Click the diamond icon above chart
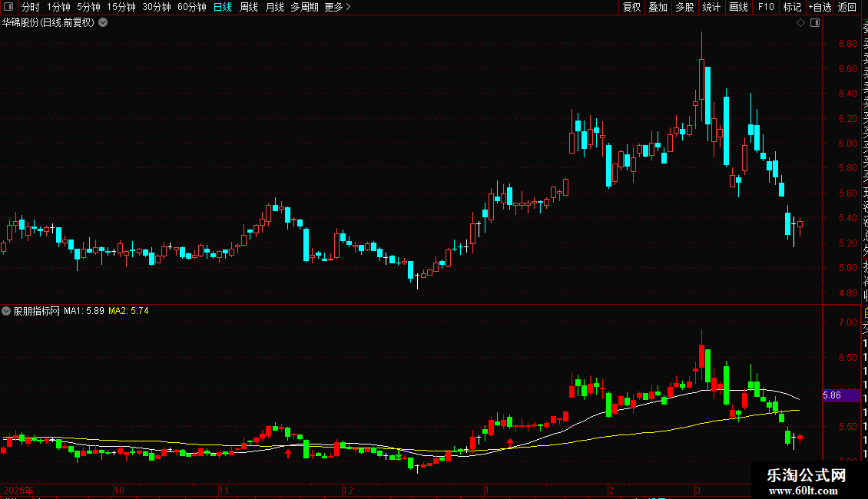Image resolution: width=868 pixels, height=499 pixels. click(800, 23)
